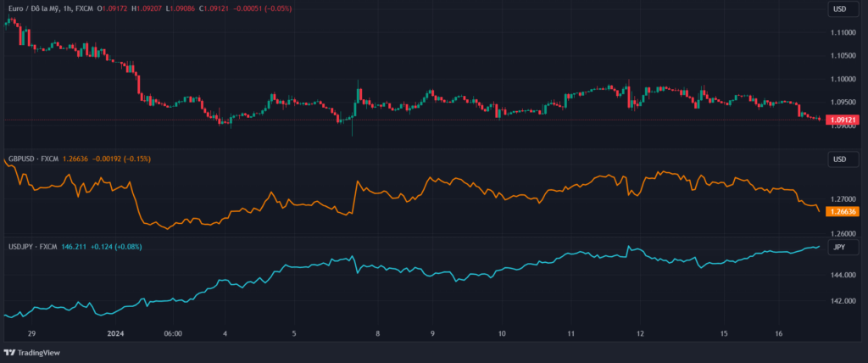The image size is (868, 363).
Task: Click the date 16 on the time axis
Action: click(x=780, y=333)
